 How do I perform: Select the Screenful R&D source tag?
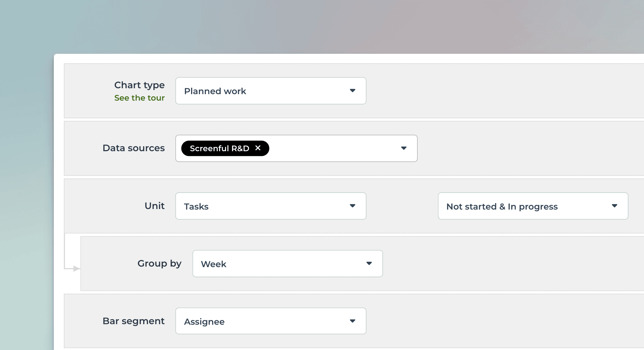tap(219, 148)
